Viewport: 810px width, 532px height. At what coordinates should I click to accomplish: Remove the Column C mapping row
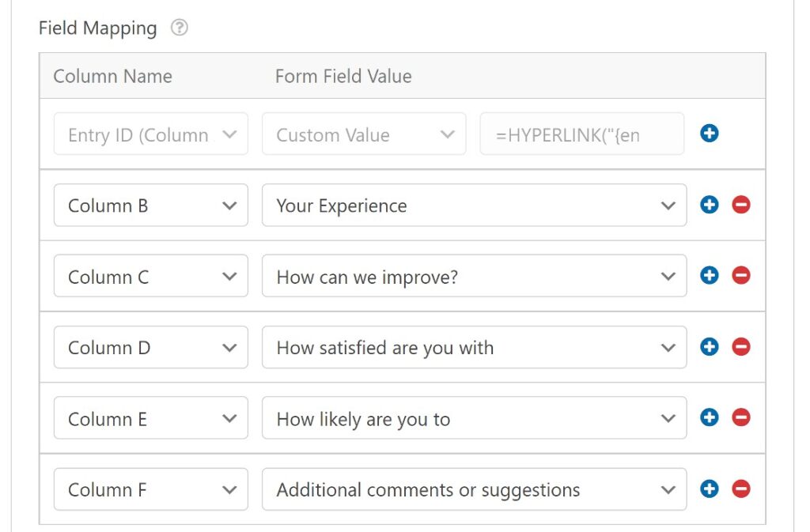click(740, 276)
